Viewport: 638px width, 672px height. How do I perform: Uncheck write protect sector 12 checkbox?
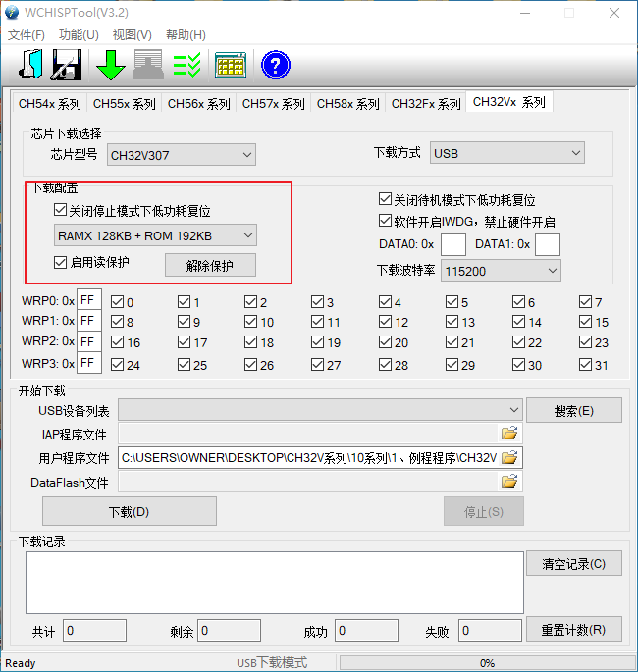385,322
